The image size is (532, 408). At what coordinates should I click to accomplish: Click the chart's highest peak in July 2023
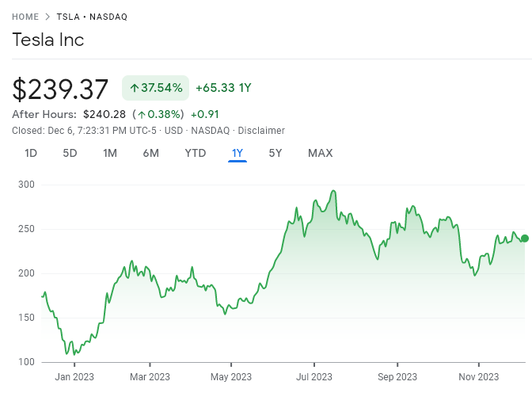[334, 191]
